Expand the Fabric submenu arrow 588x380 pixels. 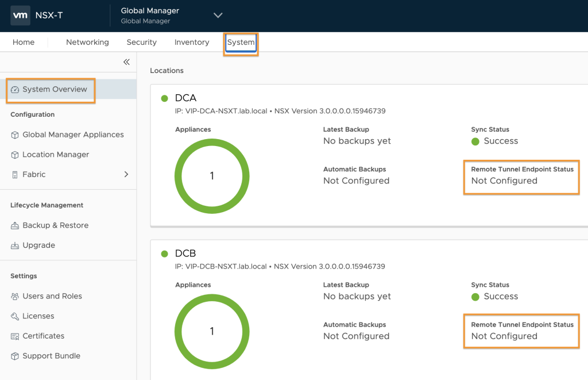coord(126,174)
